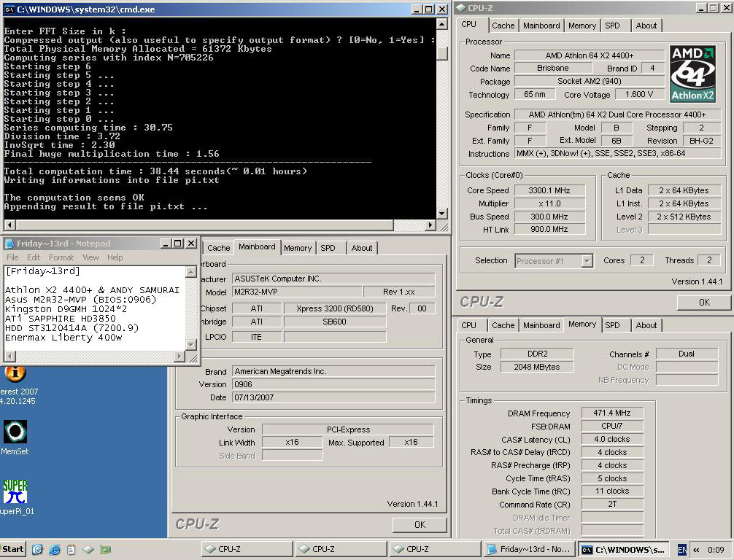The width and height of the screenshot is (734, 560).
Task: Click Notepad vertical scrollbar up arrow
Action: (190, 271)
